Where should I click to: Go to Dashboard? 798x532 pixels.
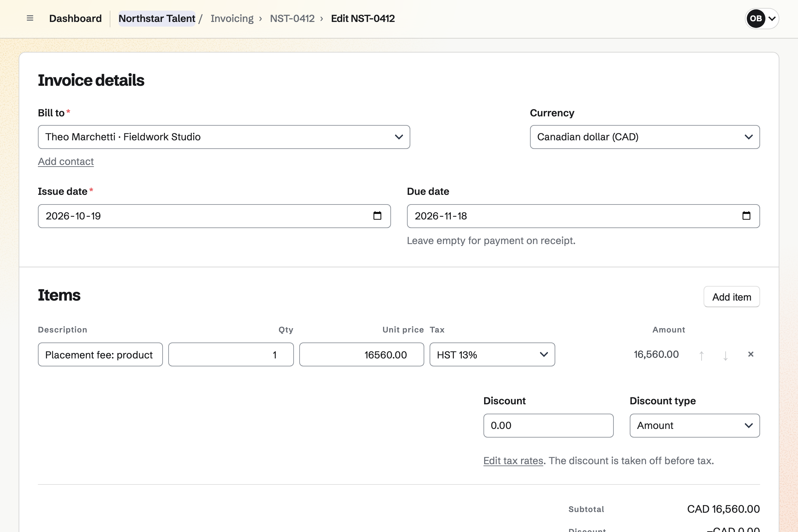coord(75,18)
